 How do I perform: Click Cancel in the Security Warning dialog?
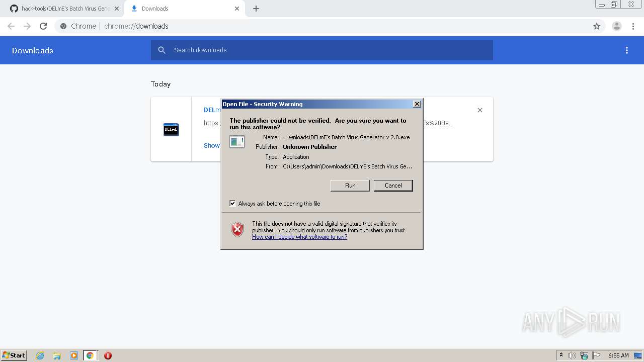(x=393, y=186)
